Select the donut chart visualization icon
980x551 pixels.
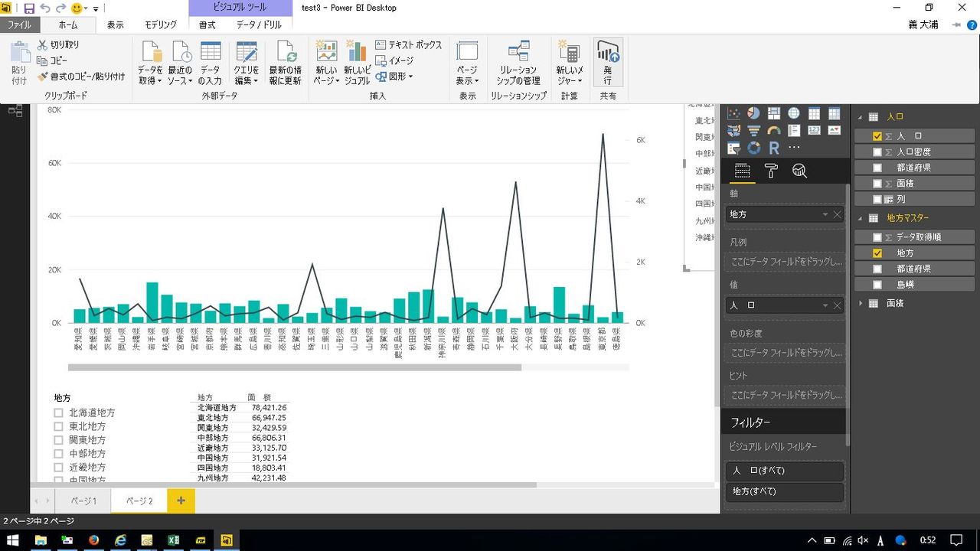[x=753, y=147]
